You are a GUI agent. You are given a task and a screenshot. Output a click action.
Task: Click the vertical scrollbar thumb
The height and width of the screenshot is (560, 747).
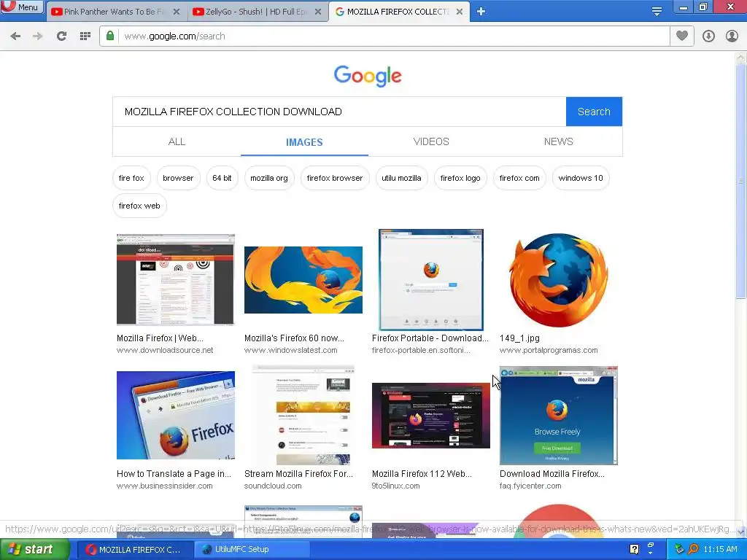740,181
